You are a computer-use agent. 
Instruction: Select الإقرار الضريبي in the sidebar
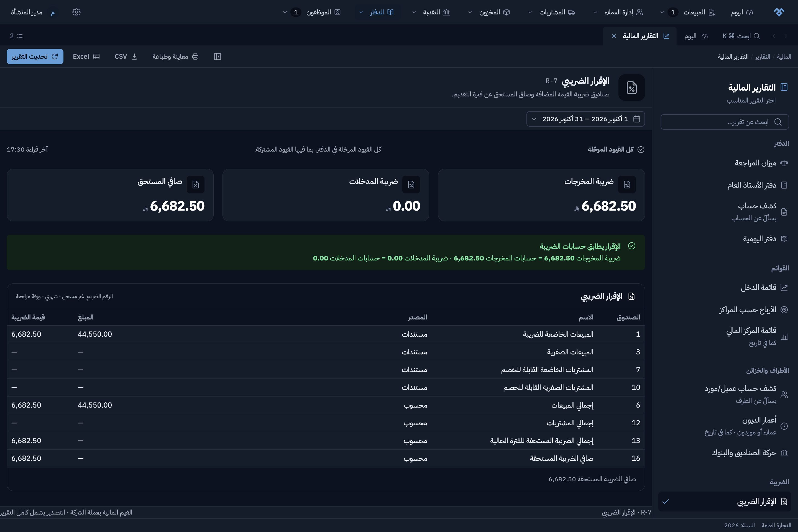(725, 502)
